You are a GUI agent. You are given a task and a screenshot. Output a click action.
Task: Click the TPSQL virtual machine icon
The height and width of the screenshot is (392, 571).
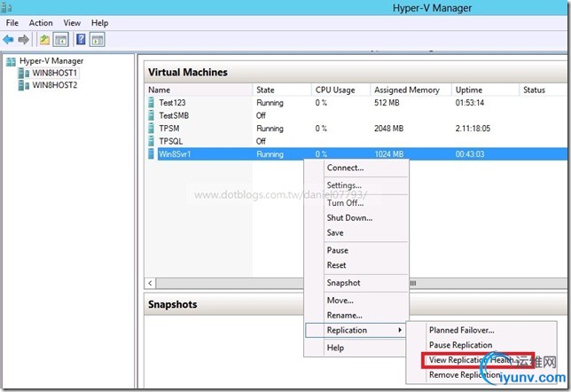153,141
